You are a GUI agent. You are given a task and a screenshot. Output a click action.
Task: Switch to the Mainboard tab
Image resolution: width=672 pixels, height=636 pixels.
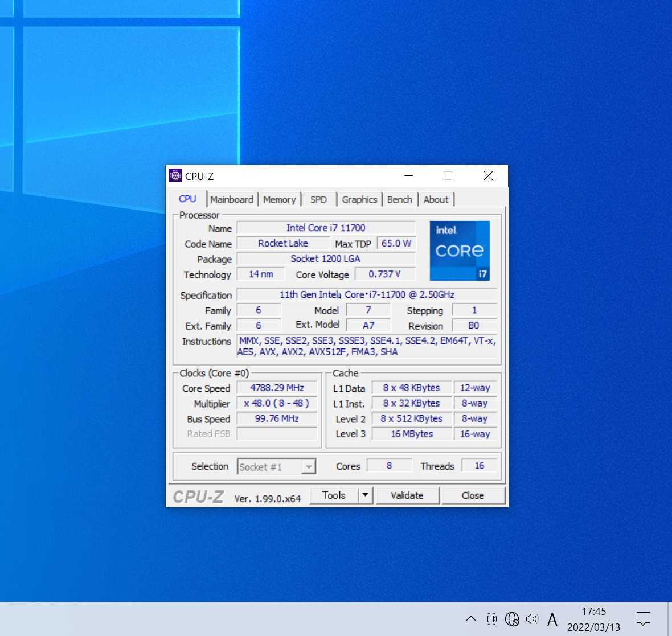tap(232, 200)
